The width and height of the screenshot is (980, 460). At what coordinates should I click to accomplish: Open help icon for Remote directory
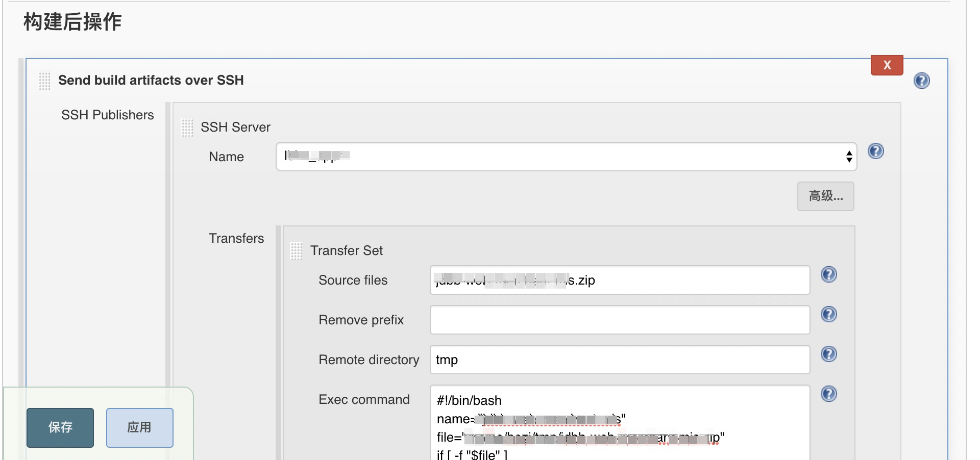(x=828, y=354)
